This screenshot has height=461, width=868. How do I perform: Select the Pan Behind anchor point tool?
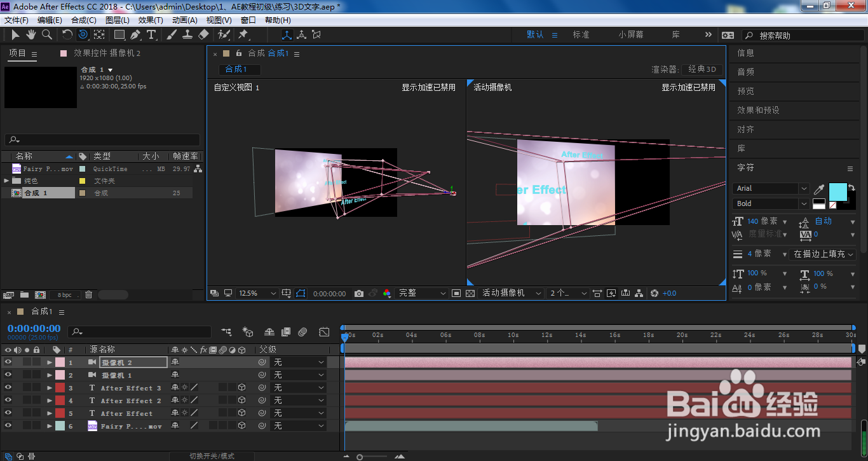99,34
